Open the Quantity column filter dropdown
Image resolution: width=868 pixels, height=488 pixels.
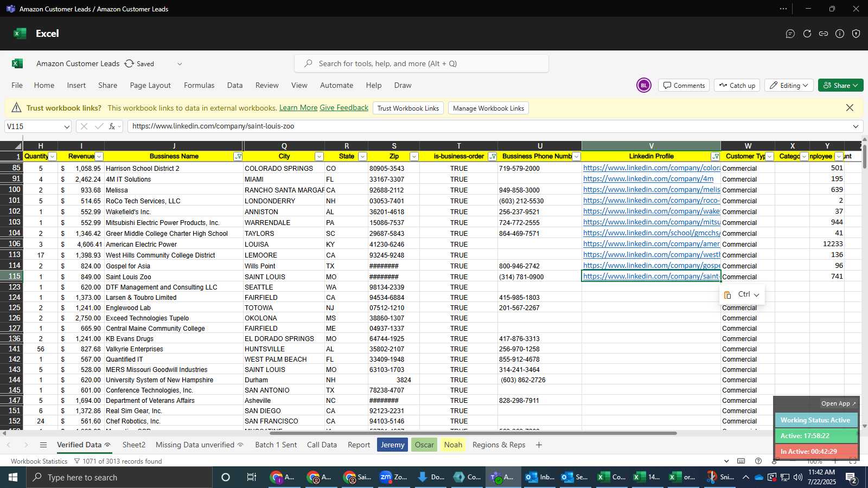click(53, 156)
